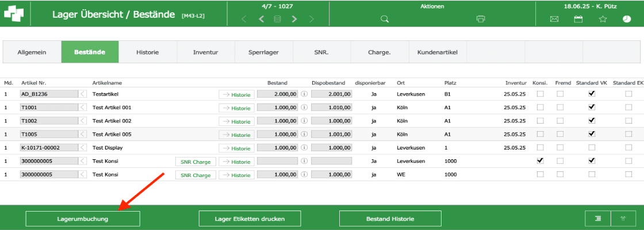
Task: Click the favorites star icon
Action: tap(603, 19)
